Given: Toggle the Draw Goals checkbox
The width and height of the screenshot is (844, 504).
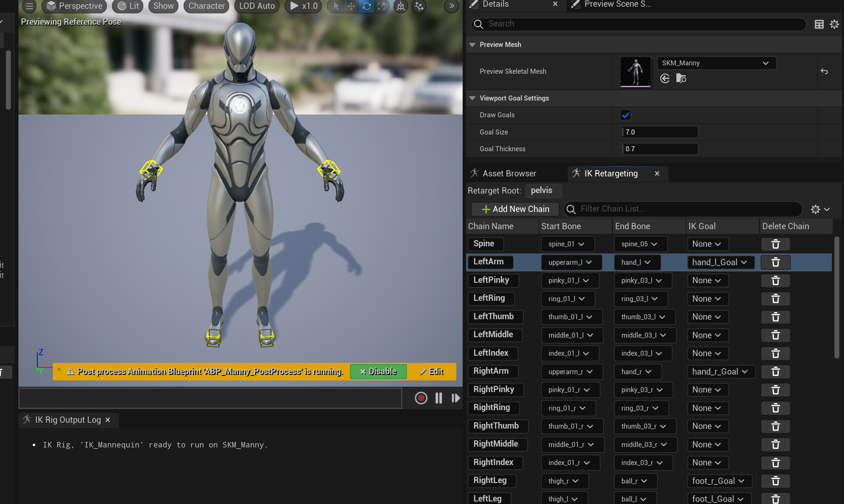Looking at the screenshot, I should [625, 115].
